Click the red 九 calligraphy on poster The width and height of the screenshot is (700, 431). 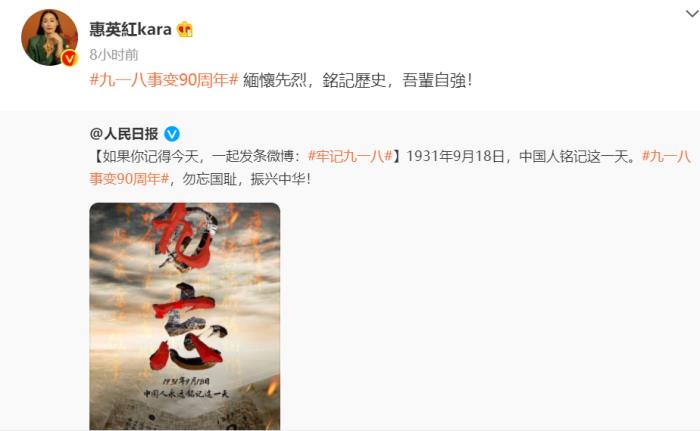[x=184, y=237]
